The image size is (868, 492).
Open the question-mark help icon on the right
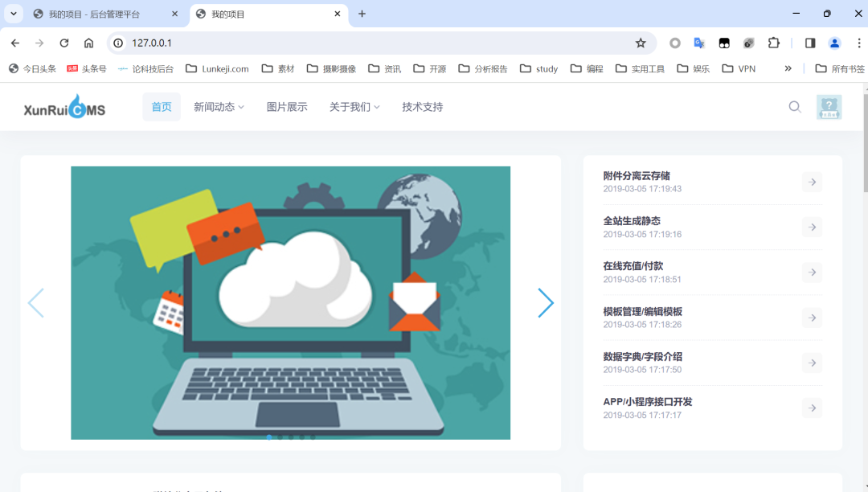coord(828,106)
